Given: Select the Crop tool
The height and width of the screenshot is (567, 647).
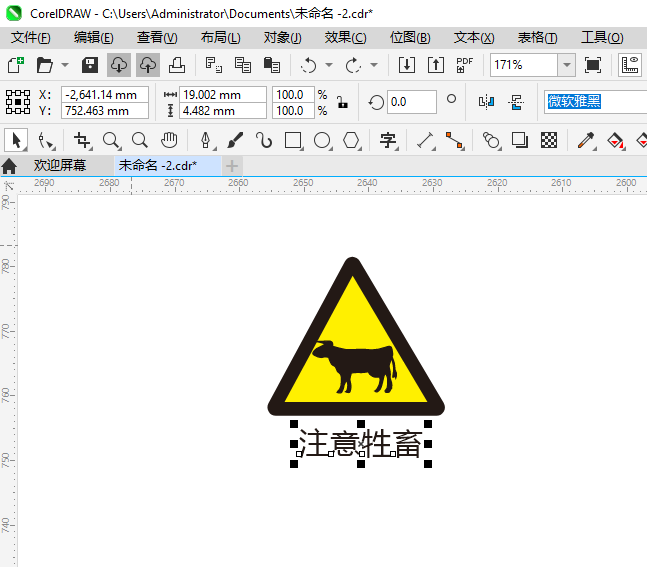Looking at the screenshot, I should point(82,140).
